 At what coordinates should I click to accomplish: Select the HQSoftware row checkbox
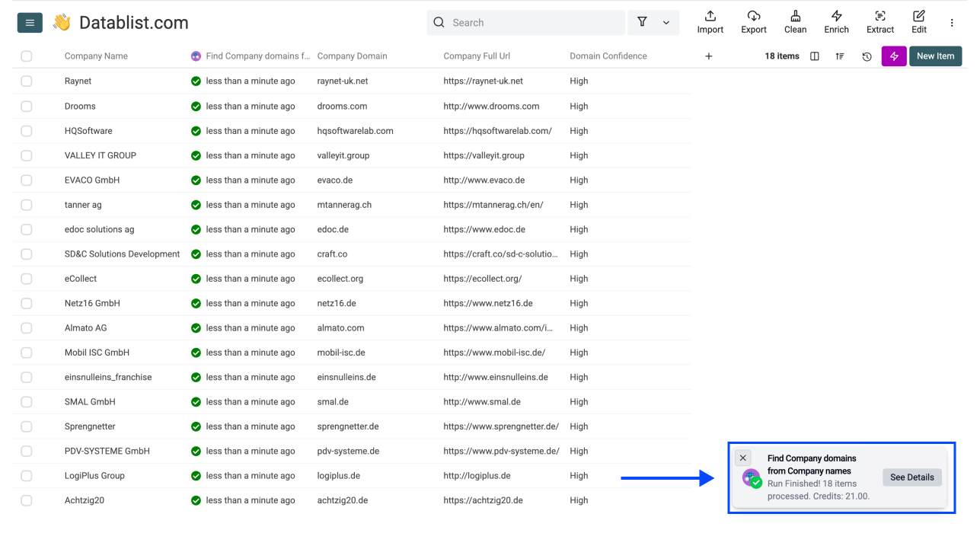27,131
